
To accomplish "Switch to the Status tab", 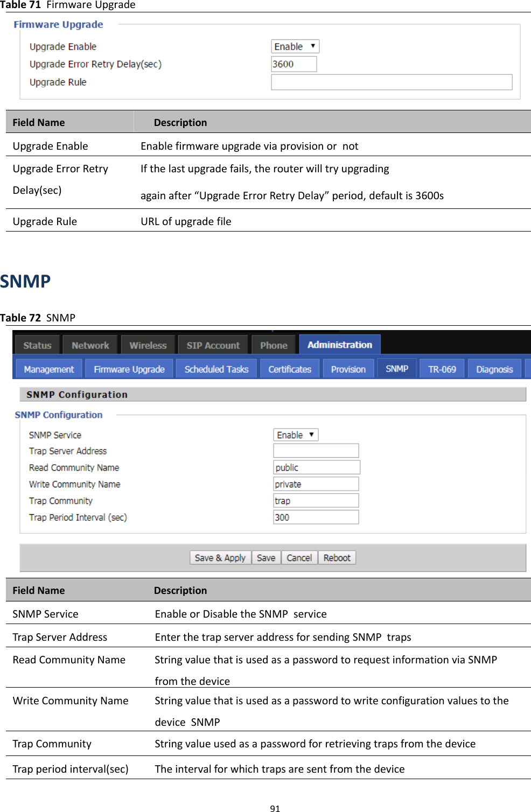I will [37, 345].
